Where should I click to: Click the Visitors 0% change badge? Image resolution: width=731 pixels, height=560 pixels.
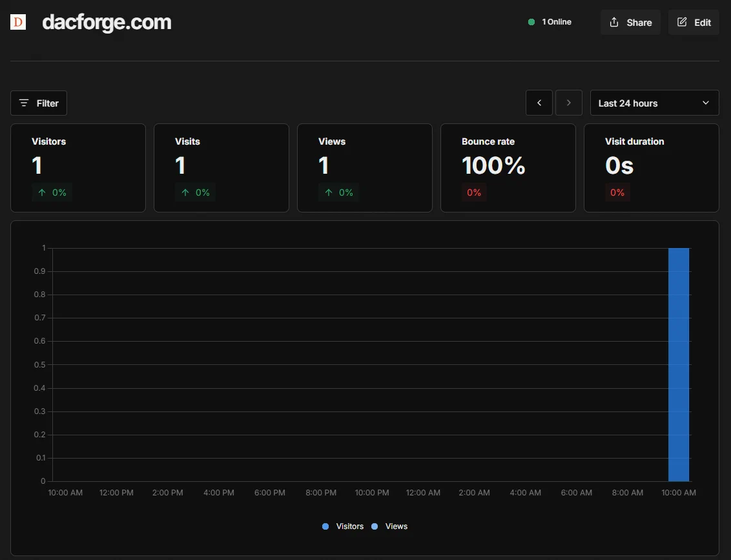52,192
